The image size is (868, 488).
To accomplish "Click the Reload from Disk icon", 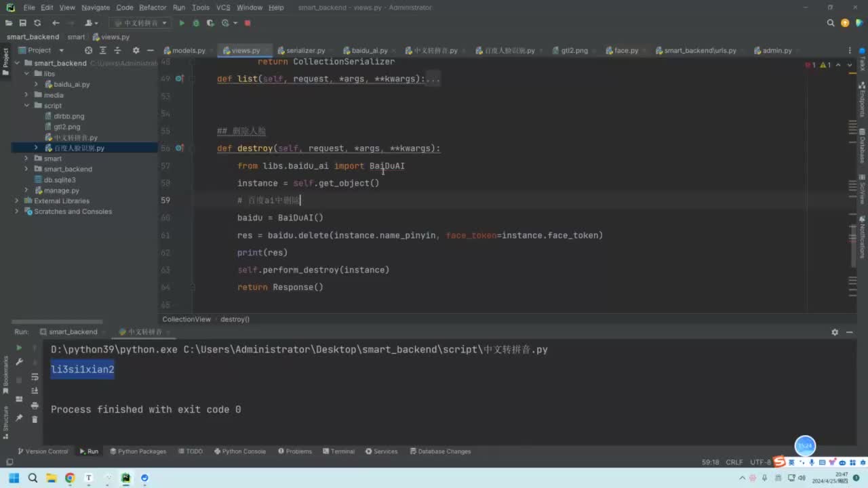I will coord(37,23).
